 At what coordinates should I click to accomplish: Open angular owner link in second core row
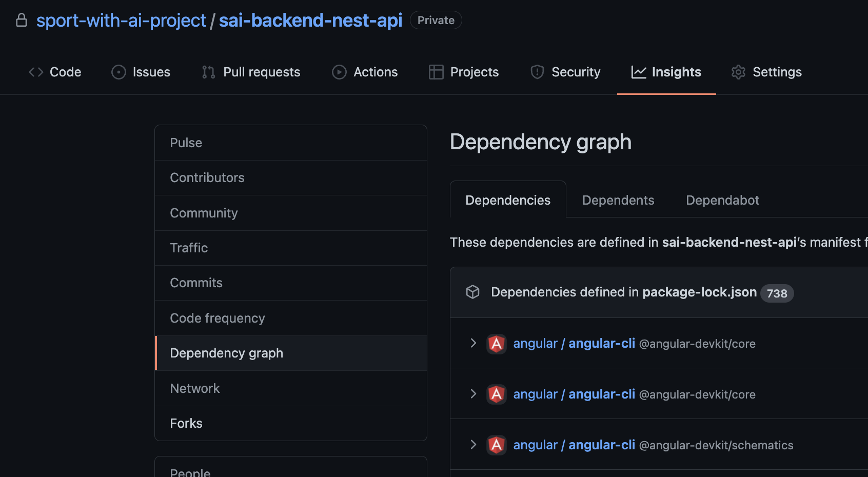tap(535, 394)
